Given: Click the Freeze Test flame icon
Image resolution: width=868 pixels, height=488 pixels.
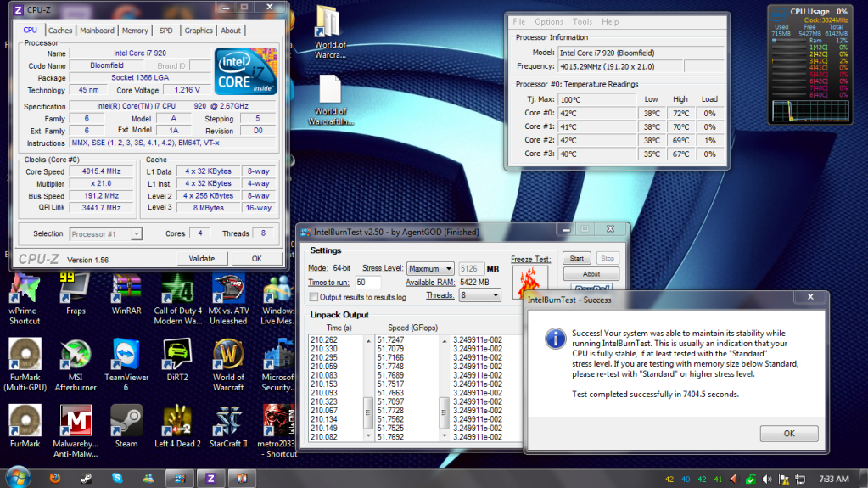Looking at the screenshot, I should click(x=529, y=282).
